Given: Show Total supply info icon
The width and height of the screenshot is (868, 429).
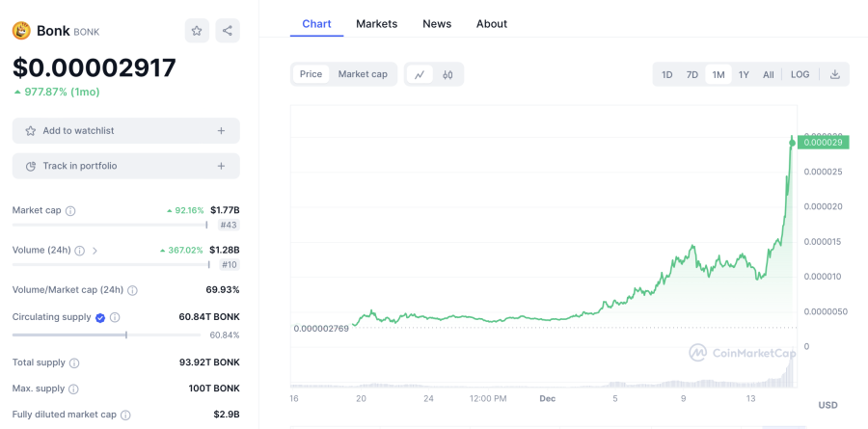Looking at the screenshot, I should pyautogui.click(x=74, y=363).
